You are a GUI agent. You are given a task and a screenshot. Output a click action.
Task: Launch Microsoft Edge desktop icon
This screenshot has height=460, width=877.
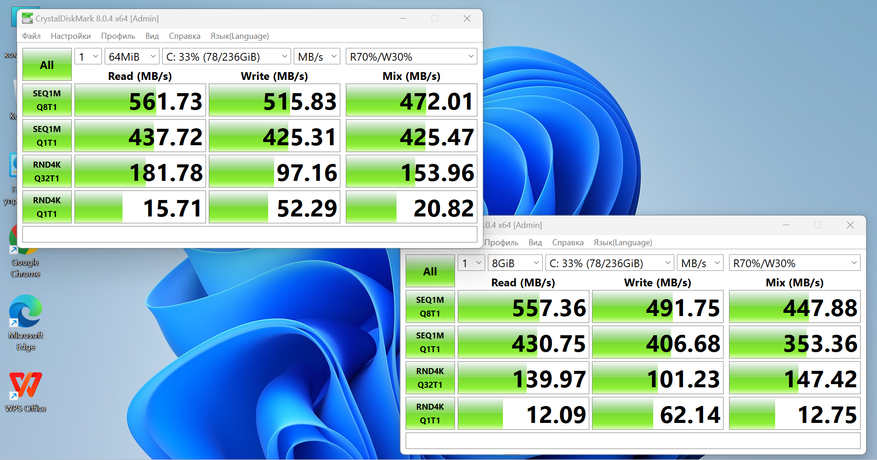pyautogui.click(x=25, y=323)
